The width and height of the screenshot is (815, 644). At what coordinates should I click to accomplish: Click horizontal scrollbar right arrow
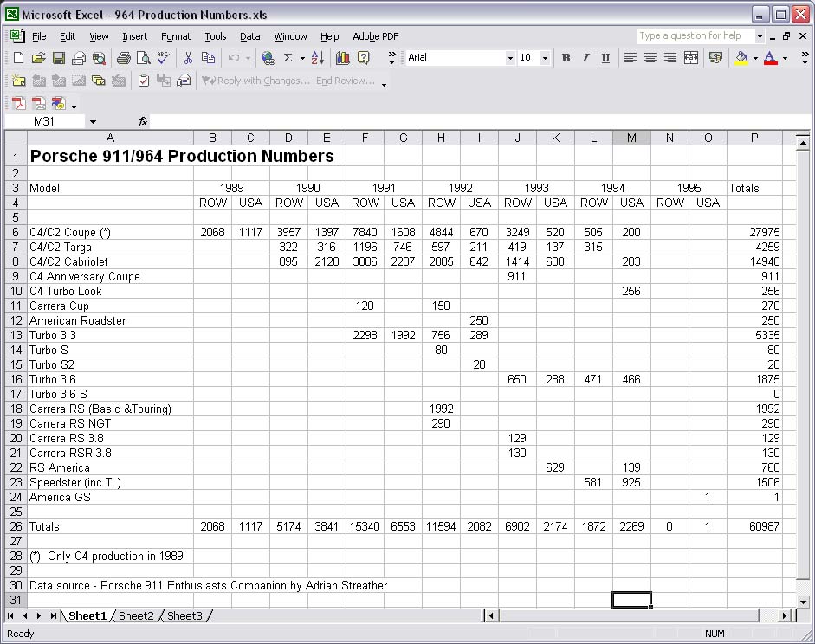[785, 616]
